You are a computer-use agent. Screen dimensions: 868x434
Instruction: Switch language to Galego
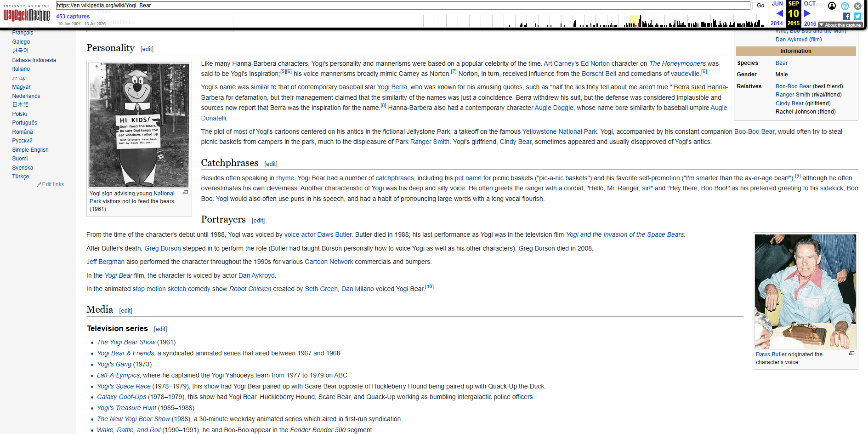point(21,42)
